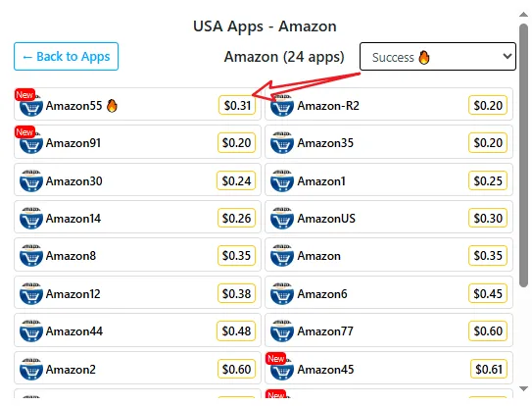Click the vertical scrollbar thumb
The image size is (532, 406).
pos(523,156)
